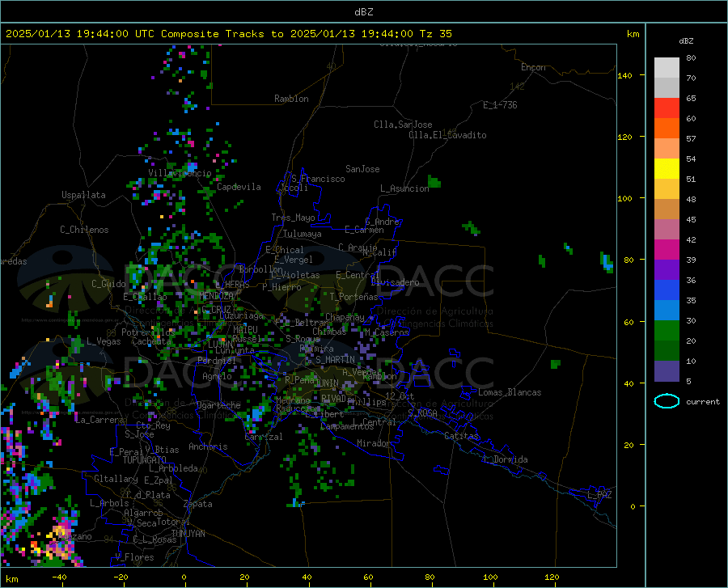Click the 'SanJose' map label
The height and width of the screenshot is (588, 728).
coord(362,169)
